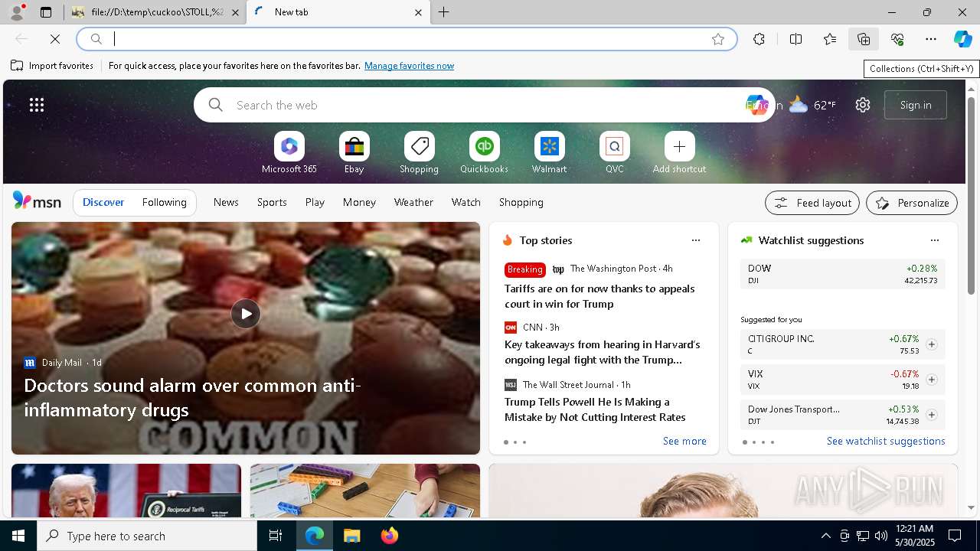Click the Personalize button
This screenshot has height=551, width=980.
912,203
